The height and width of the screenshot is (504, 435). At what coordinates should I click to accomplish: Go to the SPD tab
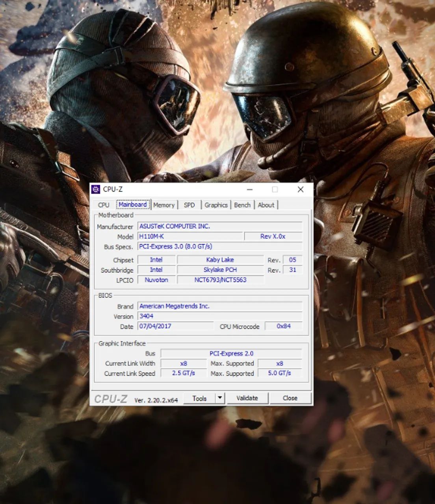[x=189, y=205]
